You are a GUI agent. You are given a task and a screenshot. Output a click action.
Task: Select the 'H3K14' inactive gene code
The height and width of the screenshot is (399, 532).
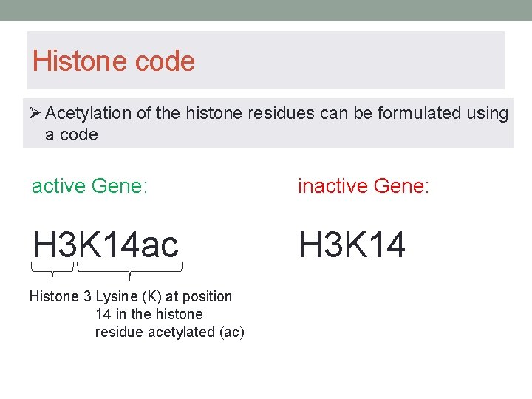[x=352, y=245]
